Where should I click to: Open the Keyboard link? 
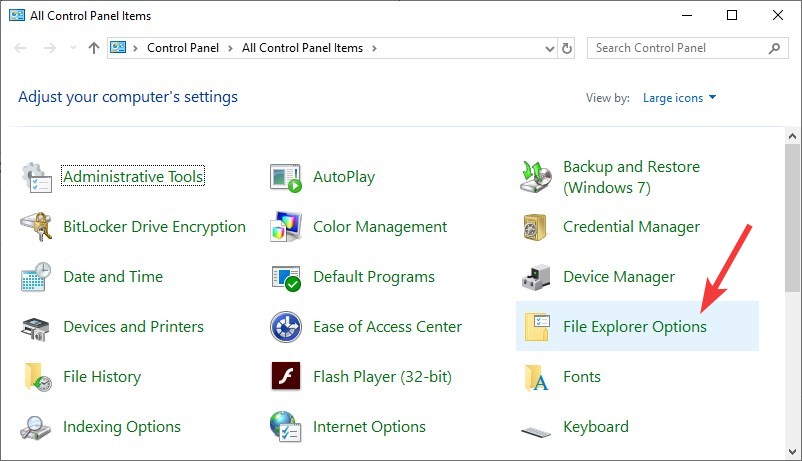click(x=596, y=427)
